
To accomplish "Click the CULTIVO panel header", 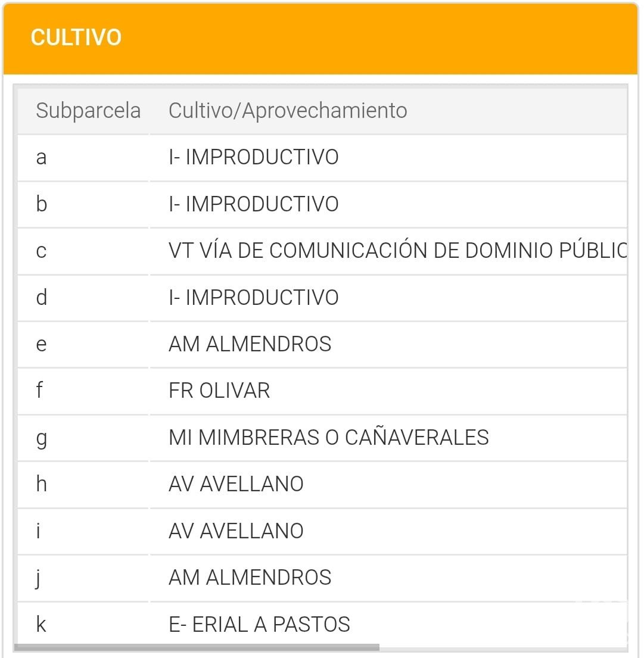I will pyautogui.click(x=76, y=38).
